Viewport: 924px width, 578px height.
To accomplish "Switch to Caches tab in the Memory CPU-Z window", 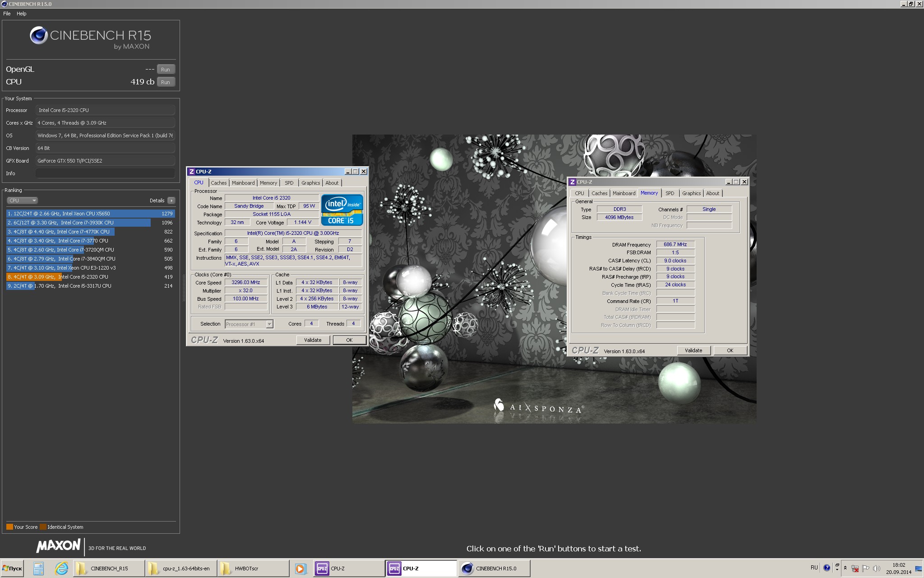I will (600, 193).
